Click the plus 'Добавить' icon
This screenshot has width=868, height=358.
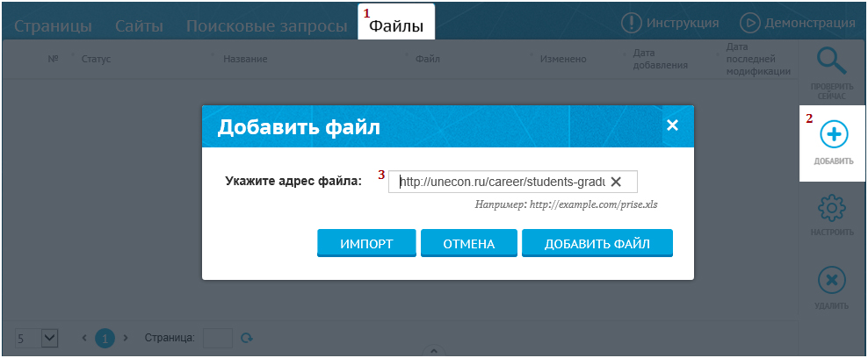[833, 134]
